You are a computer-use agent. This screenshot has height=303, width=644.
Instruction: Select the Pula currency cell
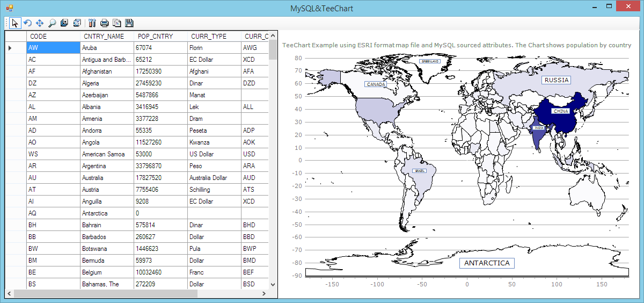tap(214, 249)
